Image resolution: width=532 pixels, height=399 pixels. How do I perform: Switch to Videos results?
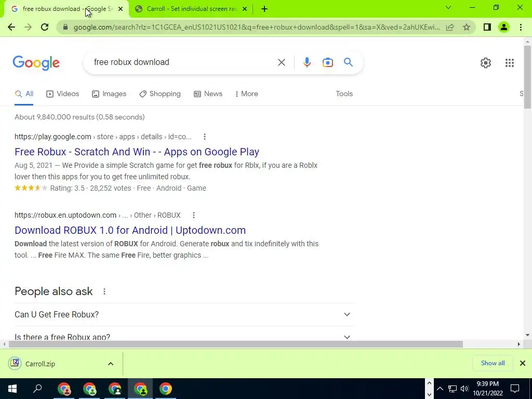[x=63, y=94]
